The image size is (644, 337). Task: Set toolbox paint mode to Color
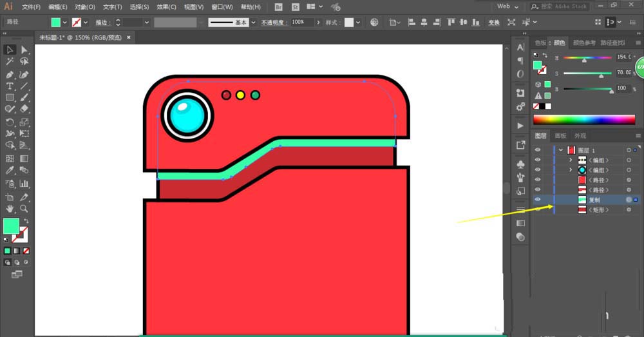7,251
